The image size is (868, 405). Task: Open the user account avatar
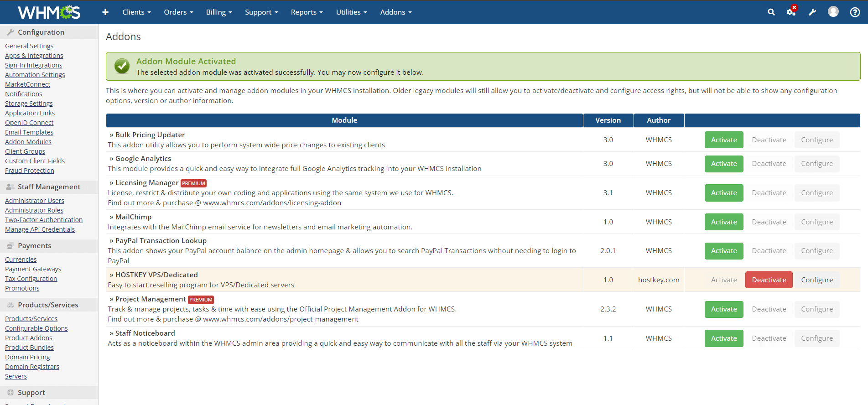point(833,12)
